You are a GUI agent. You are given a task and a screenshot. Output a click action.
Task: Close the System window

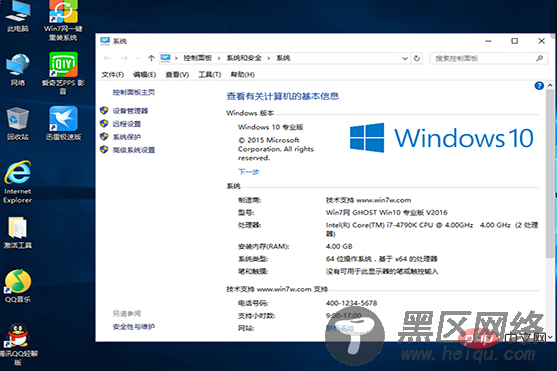click(541, 41)
